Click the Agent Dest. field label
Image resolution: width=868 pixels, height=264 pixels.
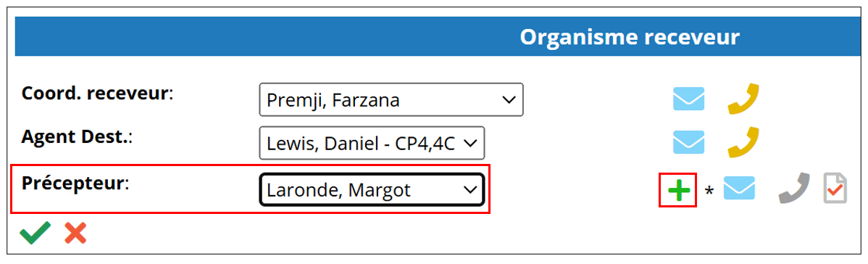coord(77,136)
